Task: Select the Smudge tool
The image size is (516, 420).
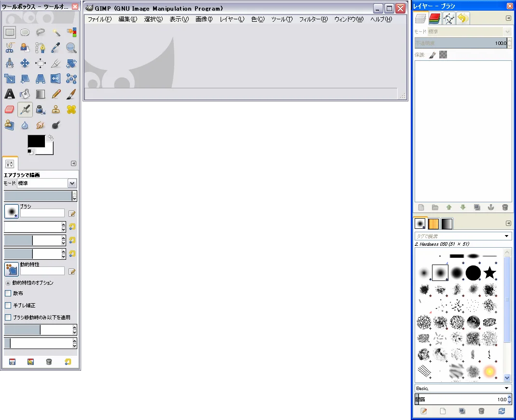Action: tap(41, 125)
